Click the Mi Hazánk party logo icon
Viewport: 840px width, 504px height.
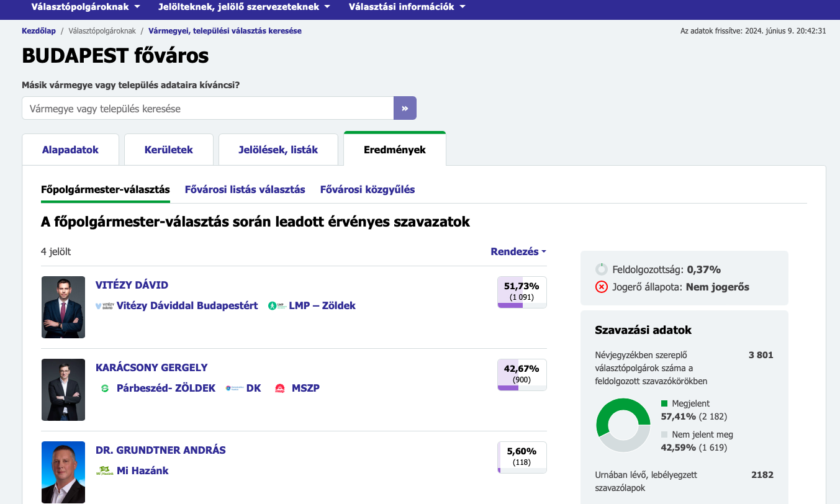click(104, 470)
